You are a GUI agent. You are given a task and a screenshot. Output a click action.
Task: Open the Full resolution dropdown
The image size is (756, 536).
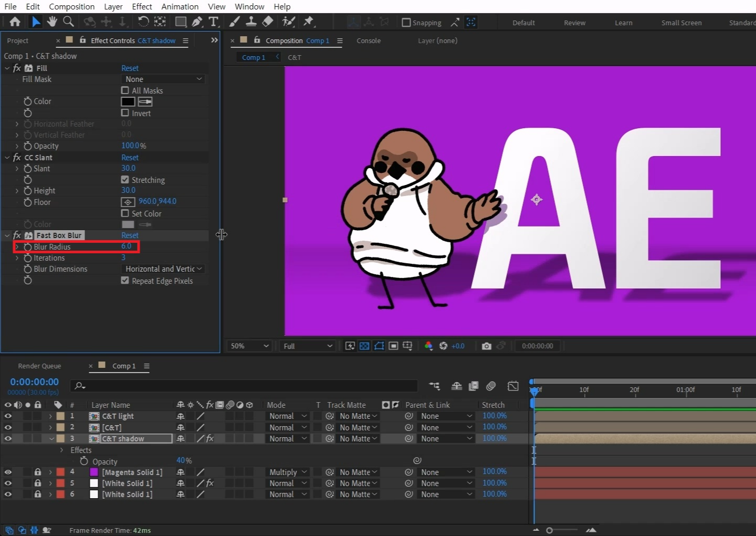coord(307,346)
